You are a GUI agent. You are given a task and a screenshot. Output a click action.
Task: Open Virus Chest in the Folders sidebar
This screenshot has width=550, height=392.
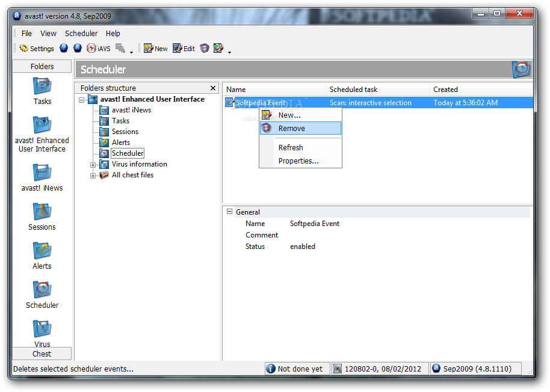coord(42,334)
